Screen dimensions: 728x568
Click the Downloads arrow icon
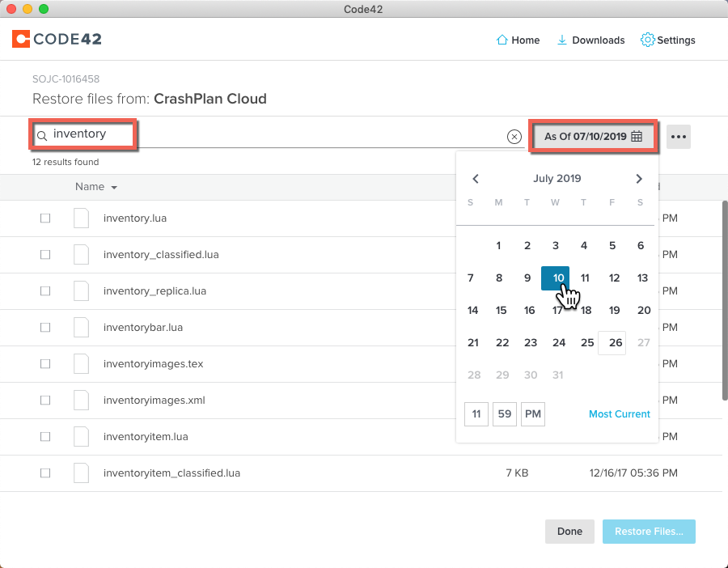[x=562, y=40]
